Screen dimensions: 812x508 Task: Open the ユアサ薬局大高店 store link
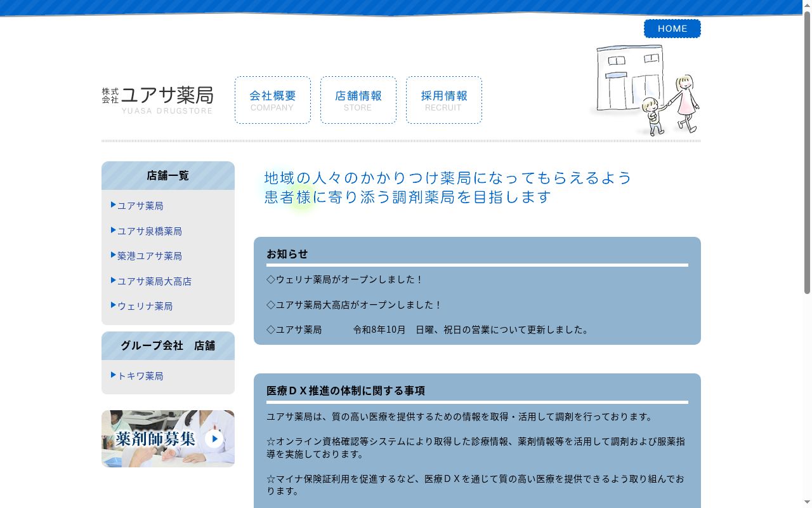point(154,281)
